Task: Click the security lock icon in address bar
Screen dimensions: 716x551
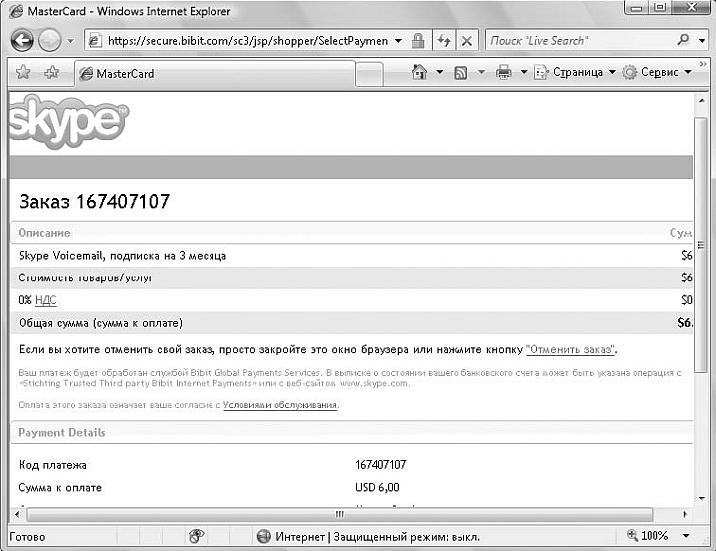Action: [418, 41]
